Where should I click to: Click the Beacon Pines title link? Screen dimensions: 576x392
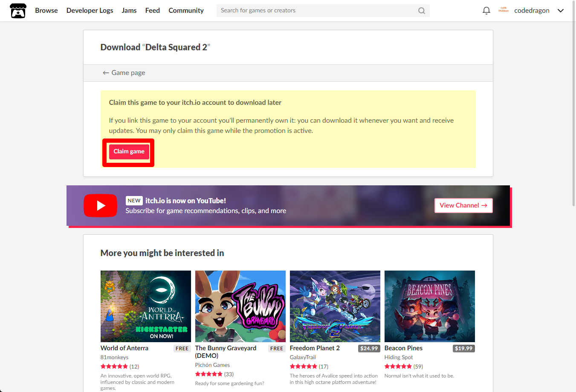403,348
